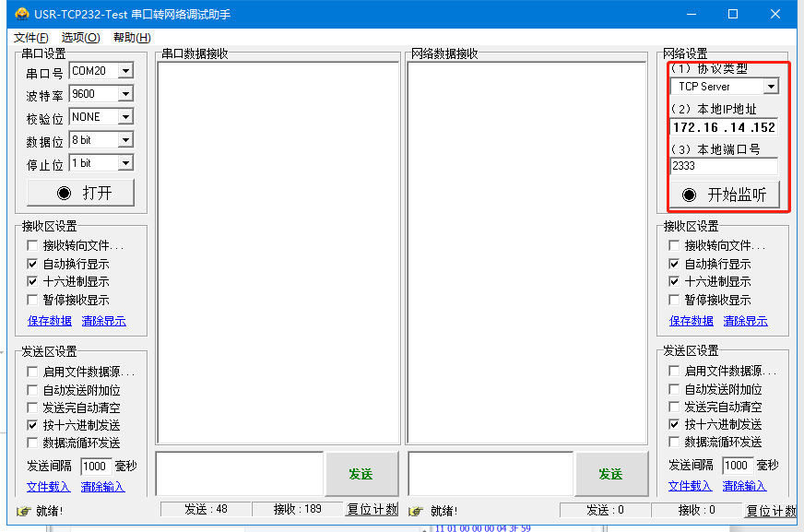Focus serial 发送间隔 1000 field

coord(96,466)
